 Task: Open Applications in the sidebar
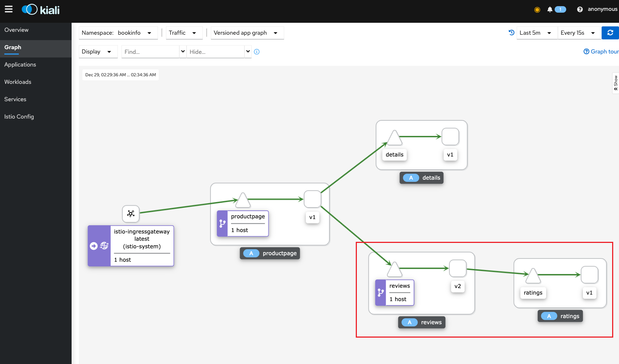tap(36, 65)
